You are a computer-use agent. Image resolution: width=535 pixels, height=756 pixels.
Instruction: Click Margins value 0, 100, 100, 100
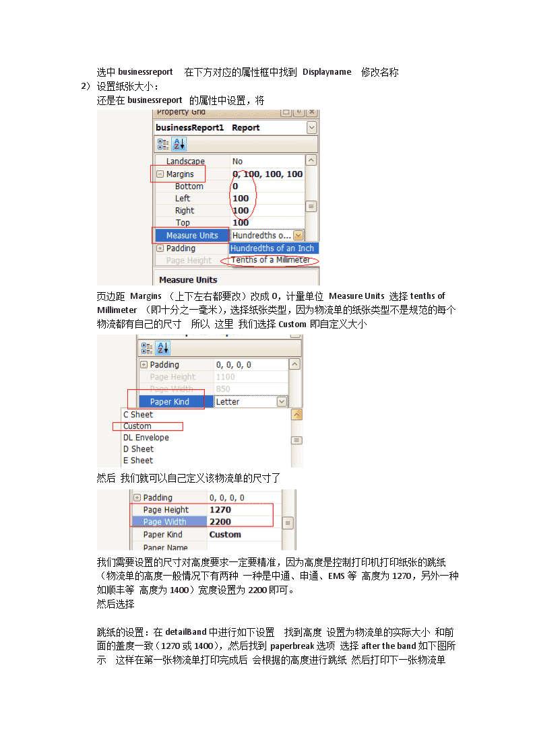pos(267,174)
